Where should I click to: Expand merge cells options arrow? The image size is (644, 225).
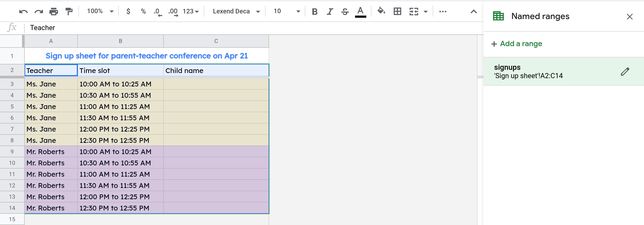(426, 12)
